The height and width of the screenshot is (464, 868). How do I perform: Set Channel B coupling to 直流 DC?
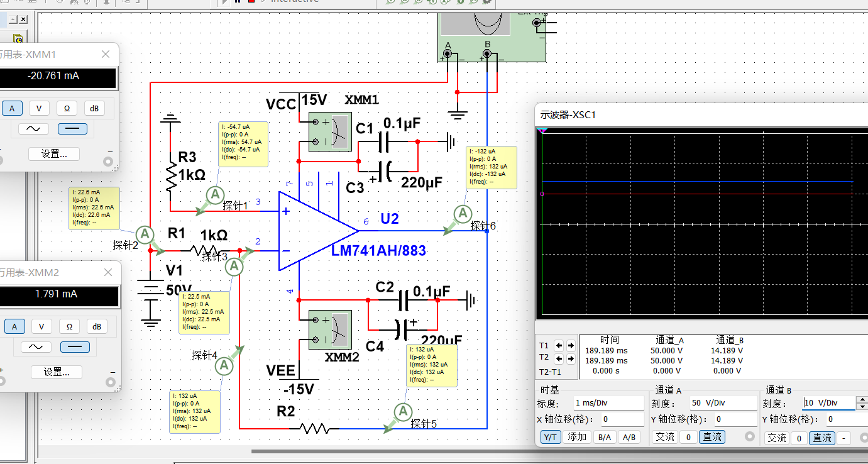[822, 438]
